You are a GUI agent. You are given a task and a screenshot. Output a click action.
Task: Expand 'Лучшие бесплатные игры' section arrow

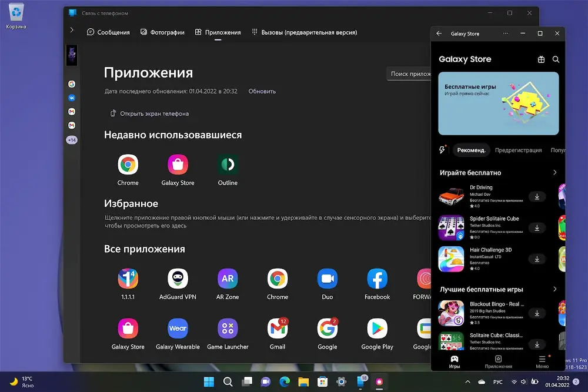[x=554, y=289]
